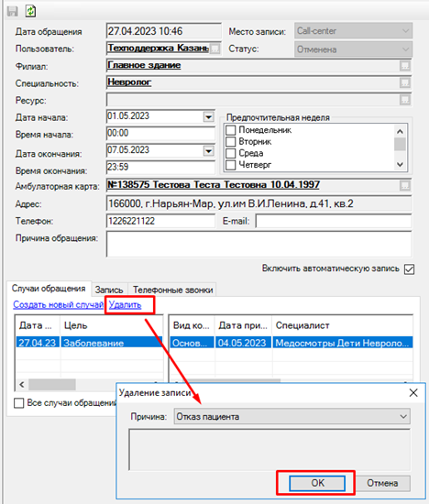Confirm deletion with the OK button

pyautogui.click(x=317, y=483)
